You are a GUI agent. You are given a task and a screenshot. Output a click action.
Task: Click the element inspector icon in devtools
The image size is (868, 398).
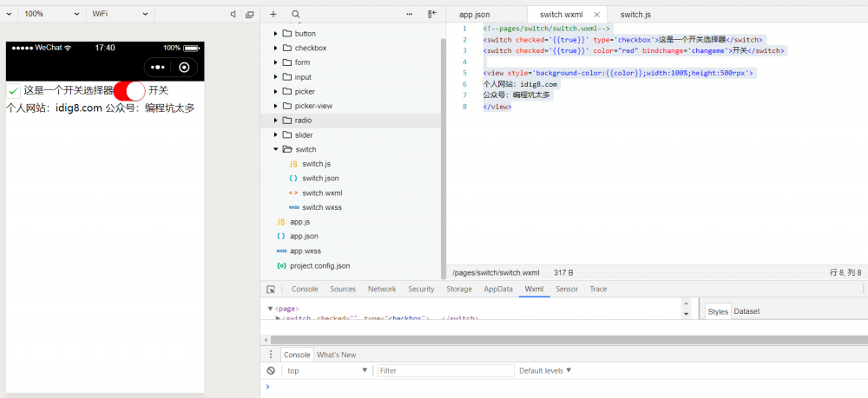271,290
